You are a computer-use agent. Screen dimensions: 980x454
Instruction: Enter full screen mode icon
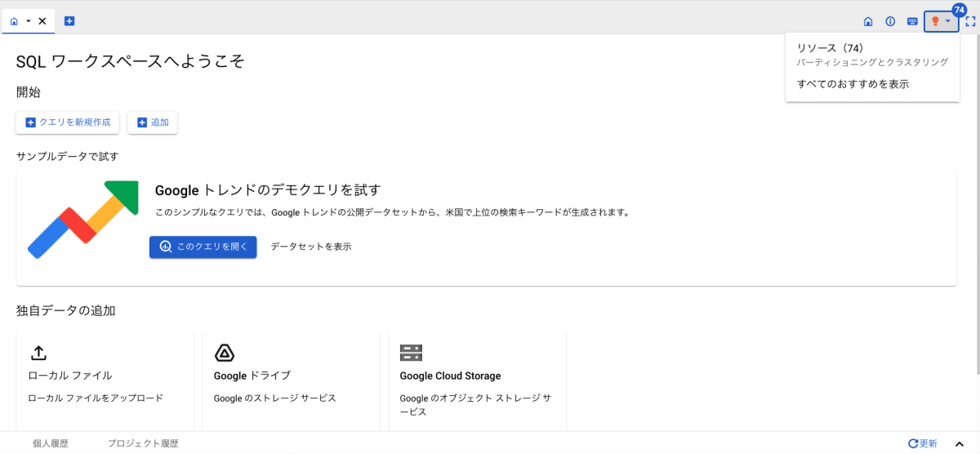tap(970, 22)
